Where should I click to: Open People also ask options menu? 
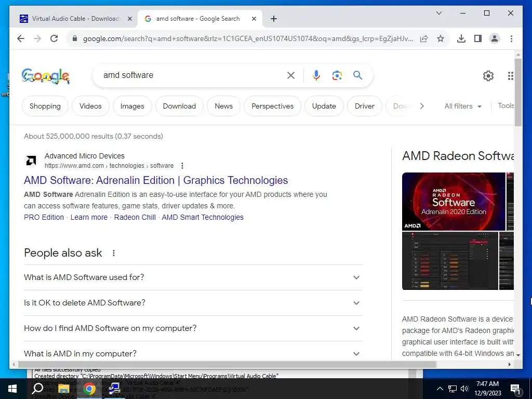114,253
